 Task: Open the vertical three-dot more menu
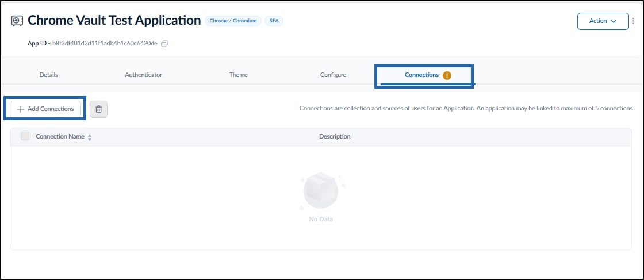(633, 21)
